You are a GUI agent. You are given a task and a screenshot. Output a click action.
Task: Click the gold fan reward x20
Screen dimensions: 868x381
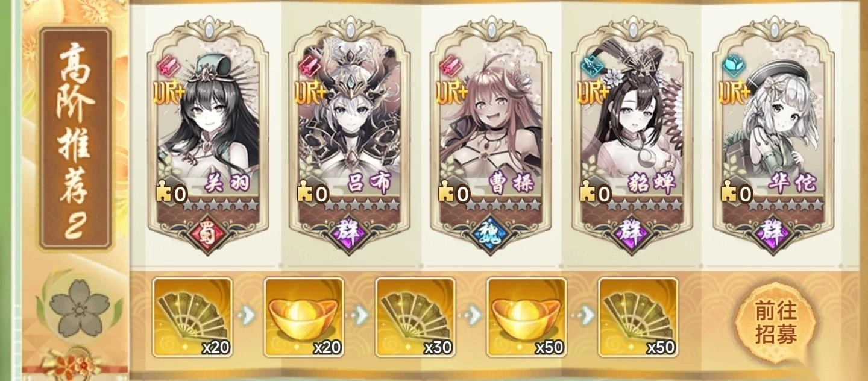[192, 317]
